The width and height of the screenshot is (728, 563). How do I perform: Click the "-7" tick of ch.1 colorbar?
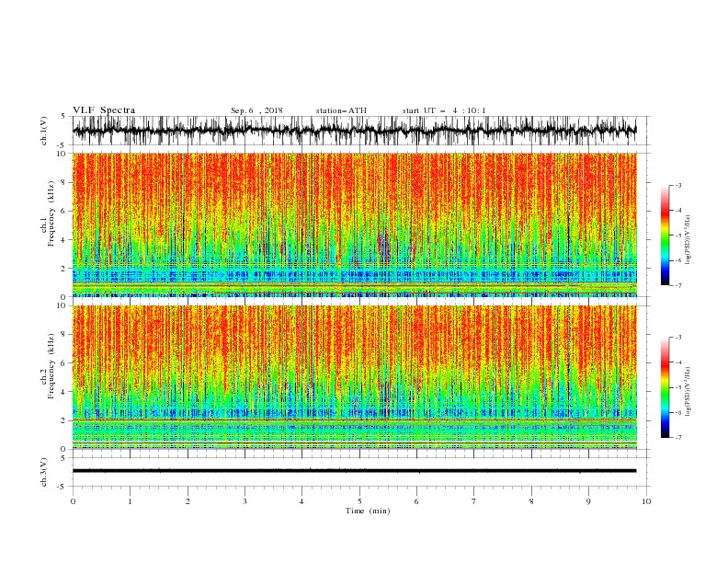678,286
